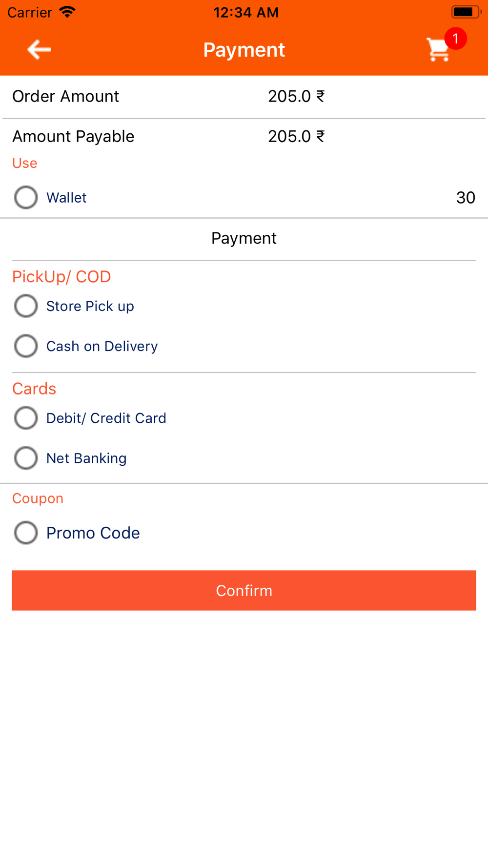
Task: Click the battery indicator icon
Action: pyautogui.click(x=466, y=12)
